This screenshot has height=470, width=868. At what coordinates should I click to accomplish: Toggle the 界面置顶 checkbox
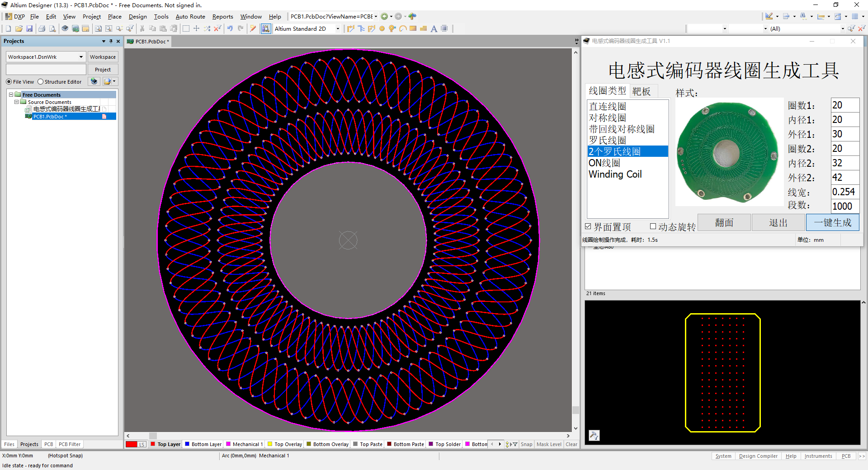coord(588,226)
